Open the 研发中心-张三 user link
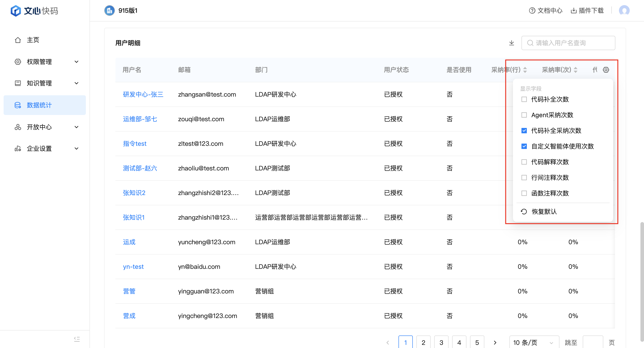 pos(143,95)
